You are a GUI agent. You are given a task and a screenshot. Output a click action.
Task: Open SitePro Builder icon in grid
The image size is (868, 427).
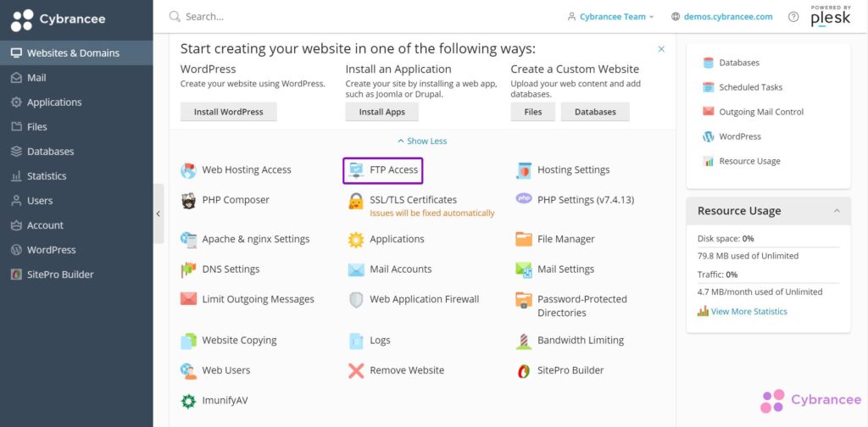524,370
